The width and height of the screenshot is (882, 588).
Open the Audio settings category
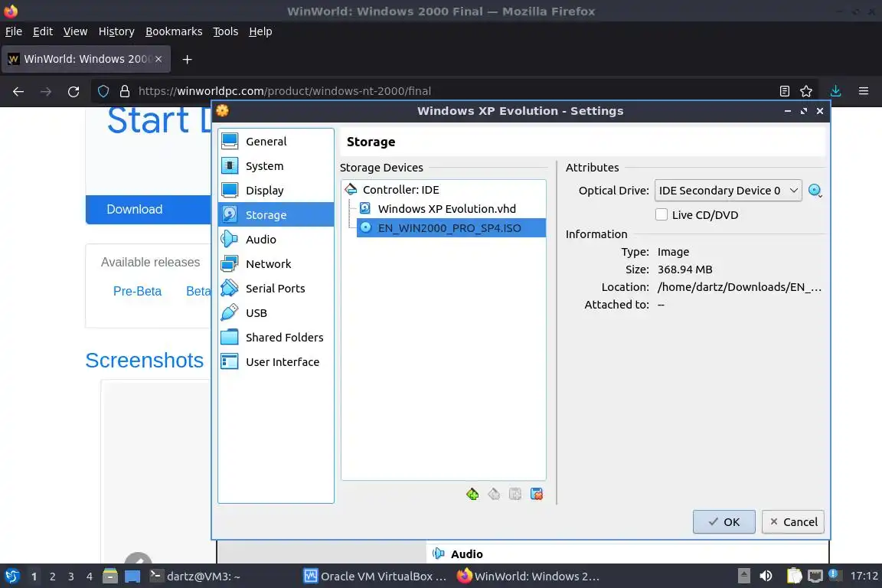coord(276,239)
